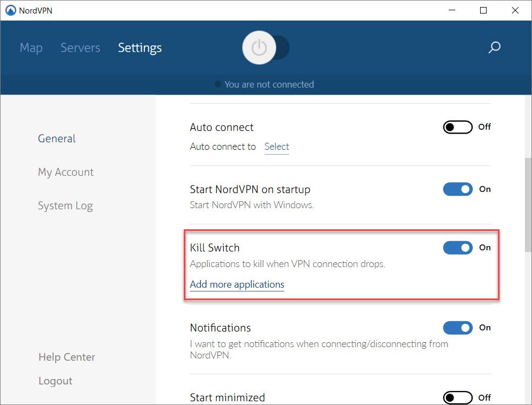Enable Start minimized toggle
532x405 pixels.
coord(458,397)
